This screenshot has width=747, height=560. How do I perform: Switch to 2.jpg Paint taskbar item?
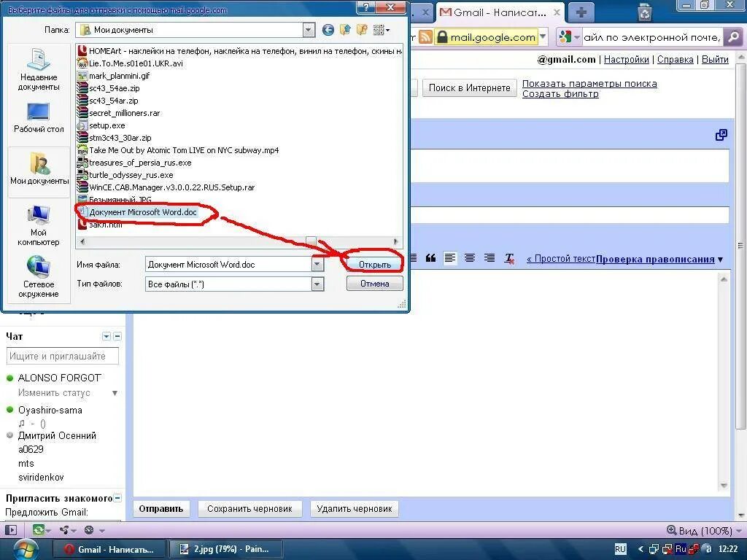pyautogui.click(x=226, y=549)
